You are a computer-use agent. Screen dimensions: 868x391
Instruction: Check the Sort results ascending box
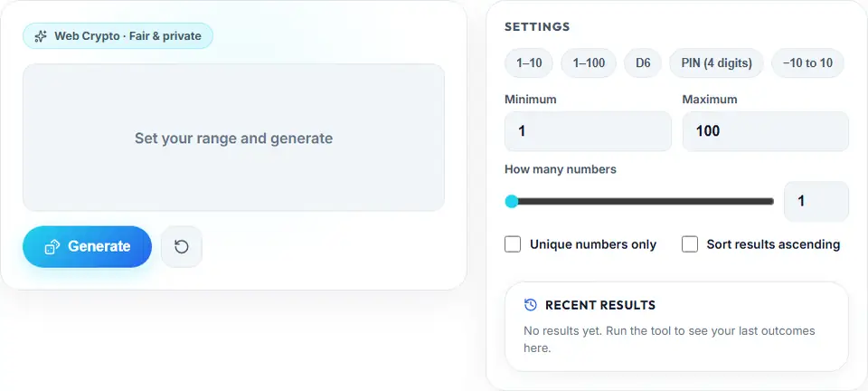690,244
